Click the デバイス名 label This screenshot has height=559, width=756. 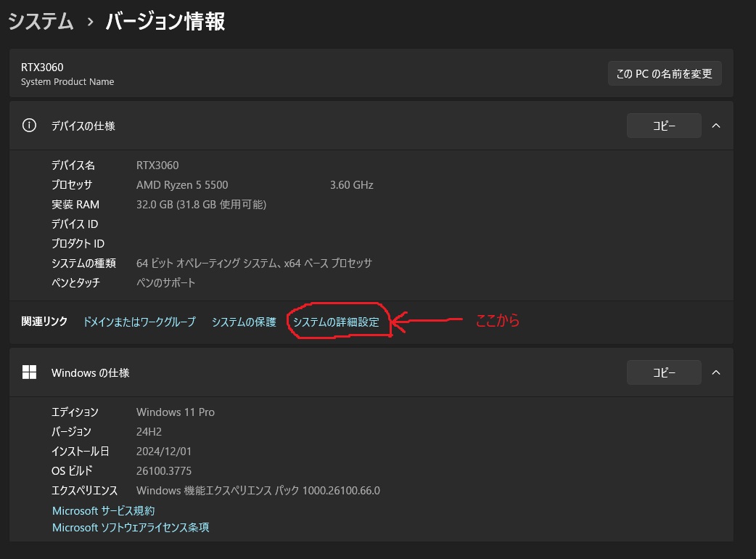(73, 165)
